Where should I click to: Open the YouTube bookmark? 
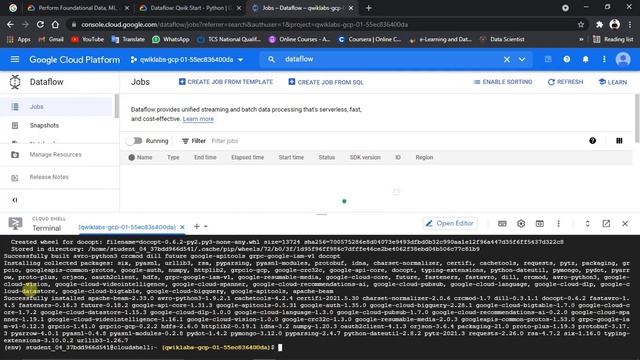click(87, 39)
